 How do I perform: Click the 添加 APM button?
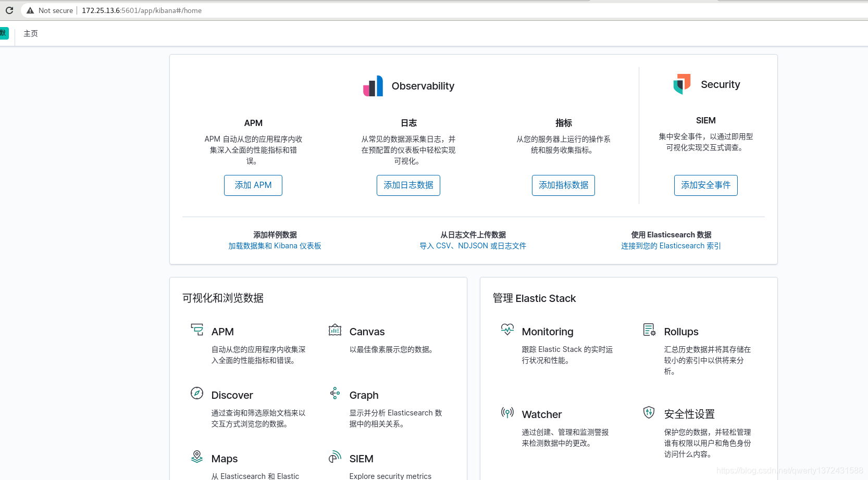253,185
